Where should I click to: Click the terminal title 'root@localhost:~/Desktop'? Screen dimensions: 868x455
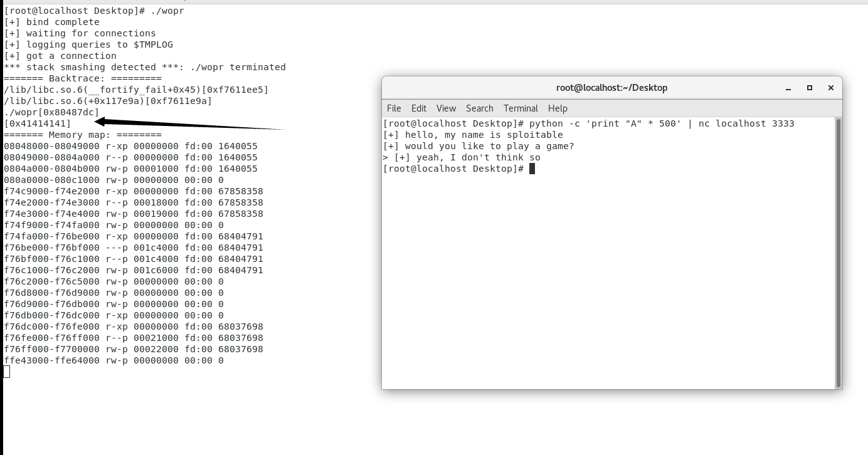[x=611, y=88]
